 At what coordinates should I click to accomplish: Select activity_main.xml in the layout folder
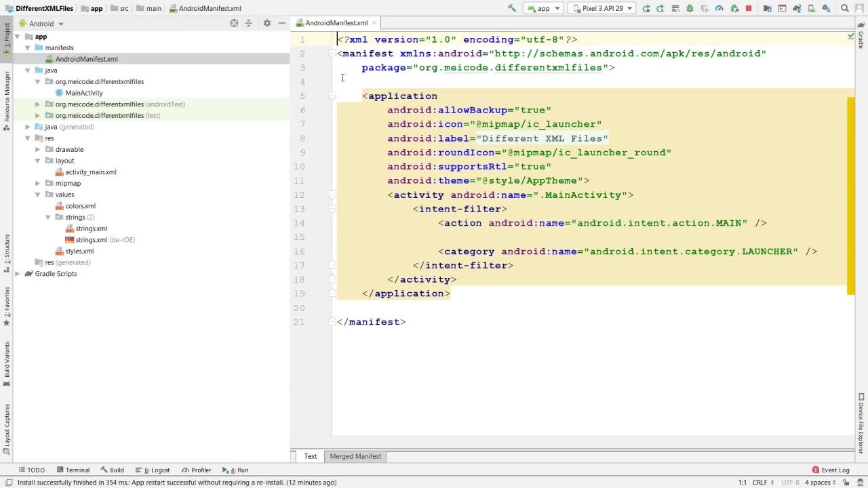pos(91,172)
